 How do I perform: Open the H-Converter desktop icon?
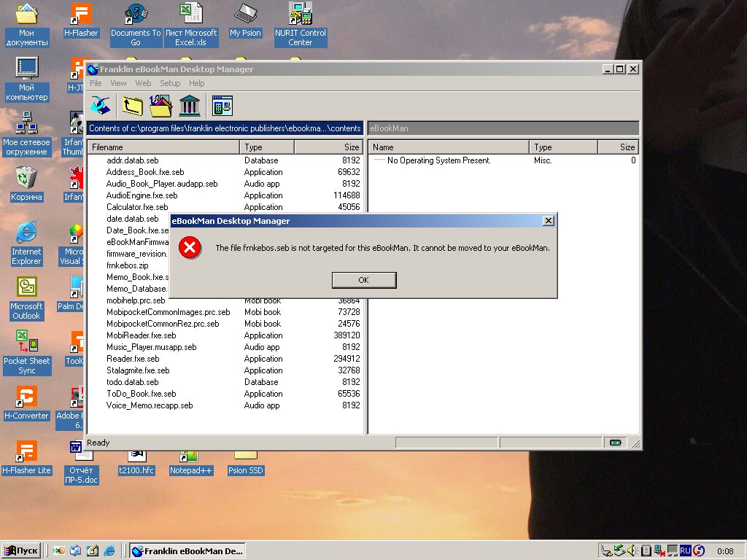coord(27,403)
